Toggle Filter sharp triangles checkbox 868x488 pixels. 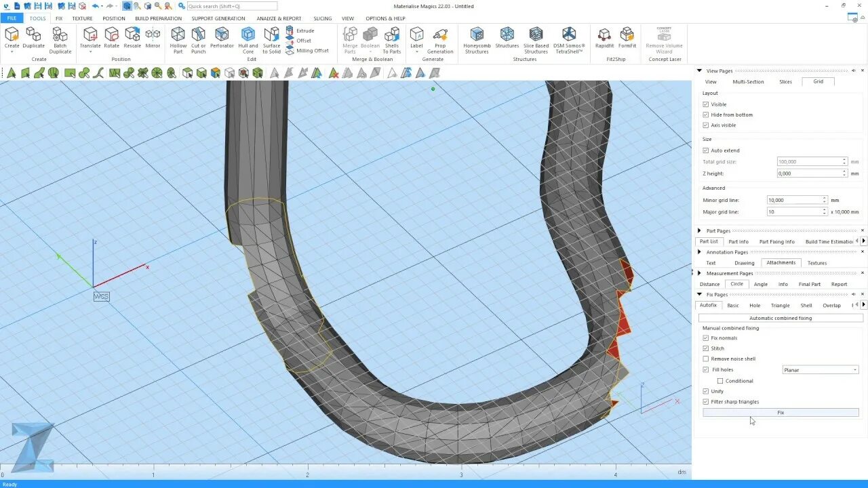click(706, 402)
